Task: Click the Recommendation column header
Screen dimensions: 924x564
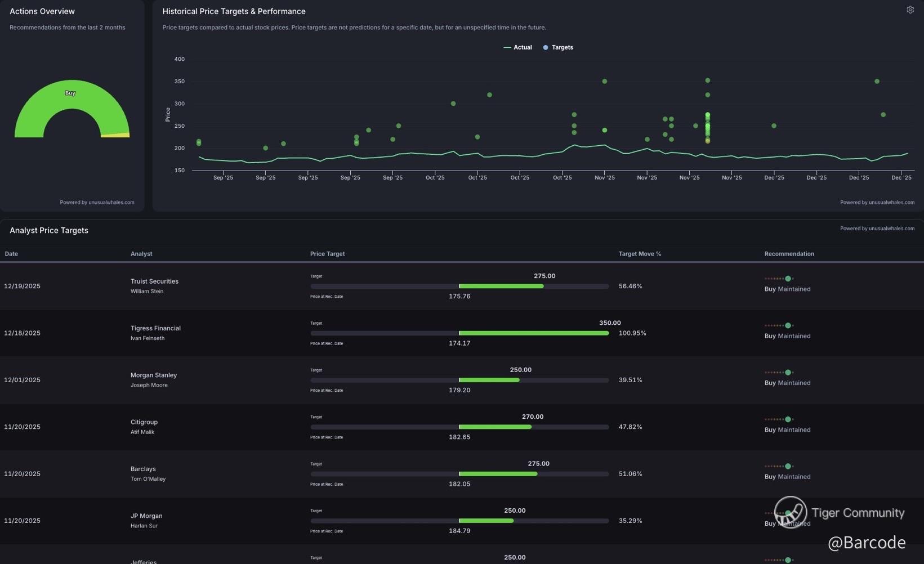Action: tap(789, 254)
